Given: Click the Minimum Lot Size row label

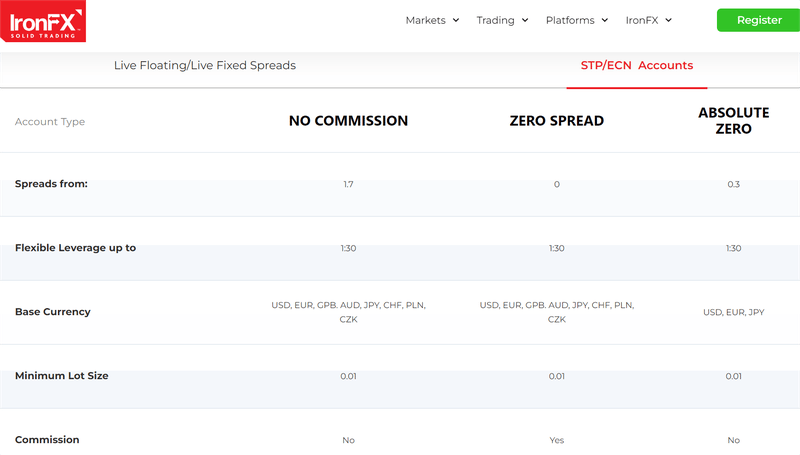Looking at the screenshot, I should click(x=61, y=376).
